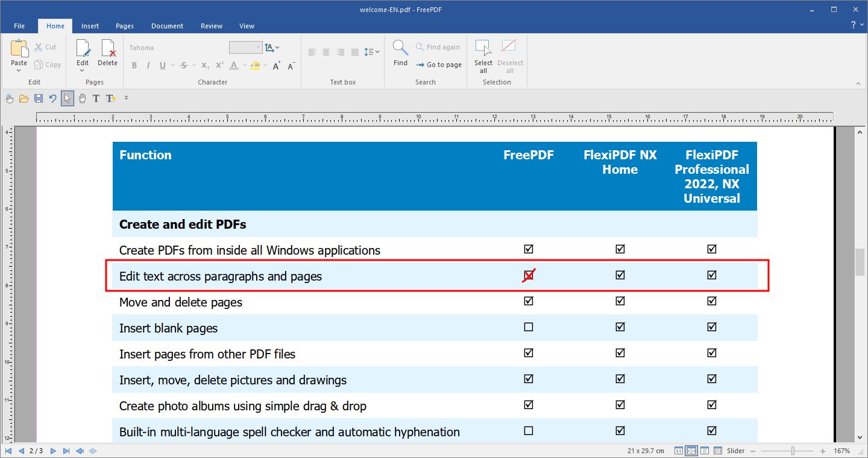868x458 pixels.
Task: Collapse the ribbon using the chevron
Action: pyautogui.click(x=858, y=83)
